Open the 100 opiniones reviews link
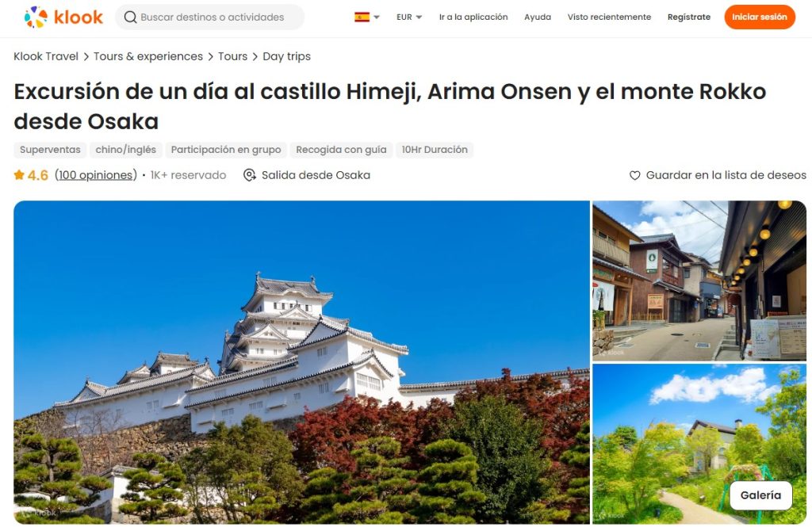Viewport: 812px width, 527px height. tap(96, 175)
